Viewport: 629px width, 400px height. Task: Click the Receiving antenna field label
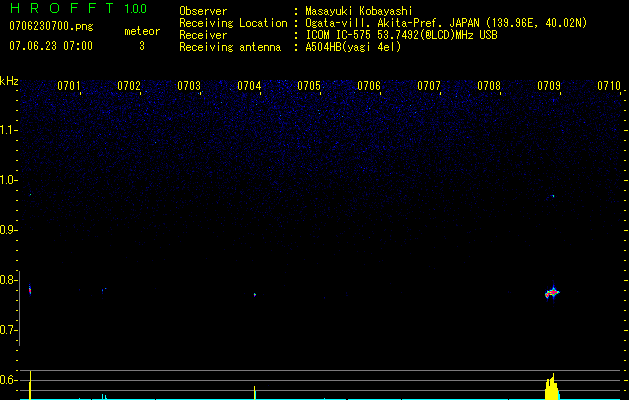[x=230, y=47]
